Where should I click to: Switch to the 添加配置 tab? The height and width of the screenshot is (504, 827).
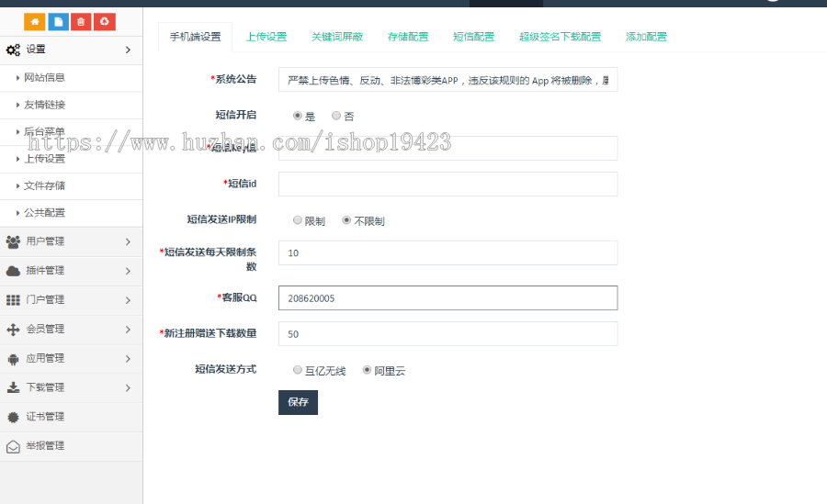pyautogui.click(x=646, y=37)
